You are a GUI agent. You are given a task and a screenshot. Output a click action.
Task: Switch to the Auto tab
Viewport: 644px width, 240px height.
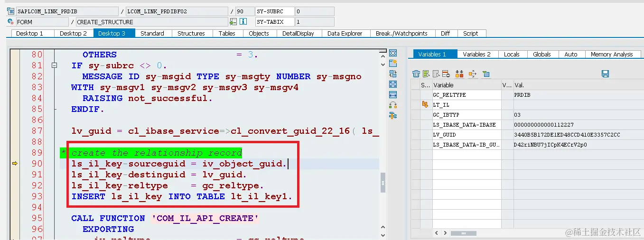(571, 54)
